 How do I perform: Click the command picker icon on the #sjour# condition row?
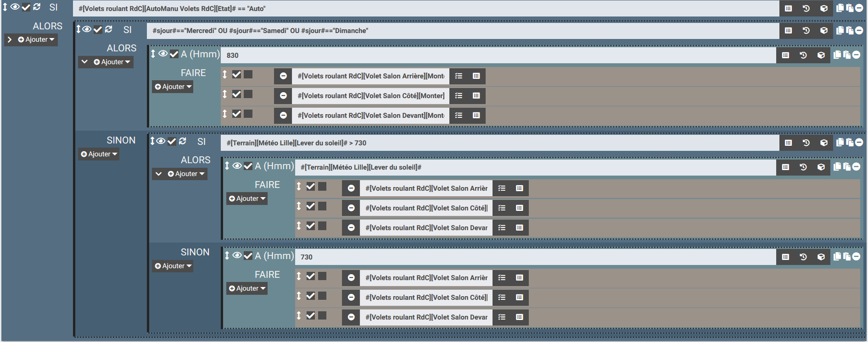[x=788, y=30]
